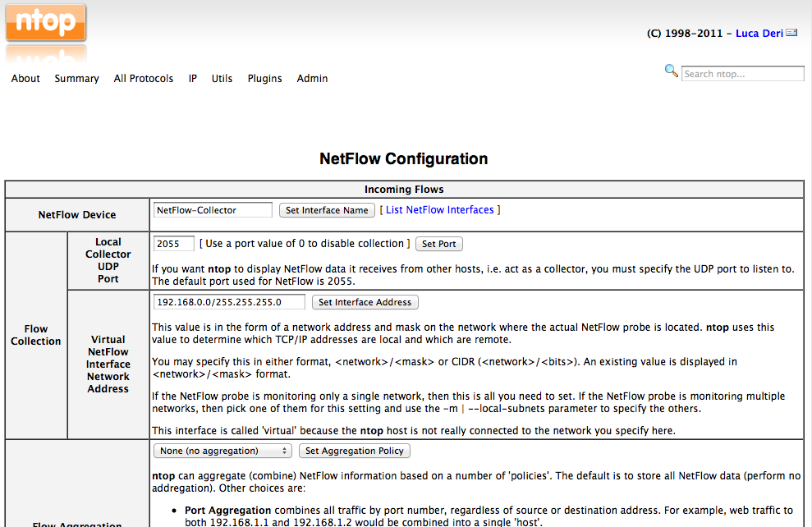Click the Set Interface Name button
The width and height of the screenshot is (812, 527).
click(327, 210)
